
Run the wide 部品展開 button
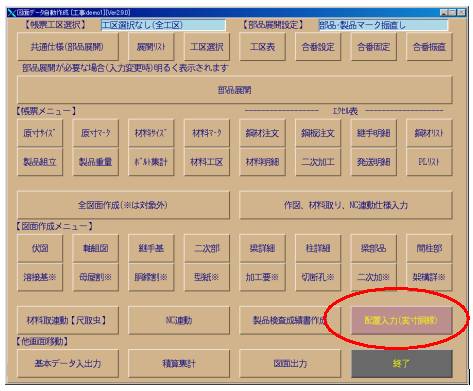tap(235, 90)
